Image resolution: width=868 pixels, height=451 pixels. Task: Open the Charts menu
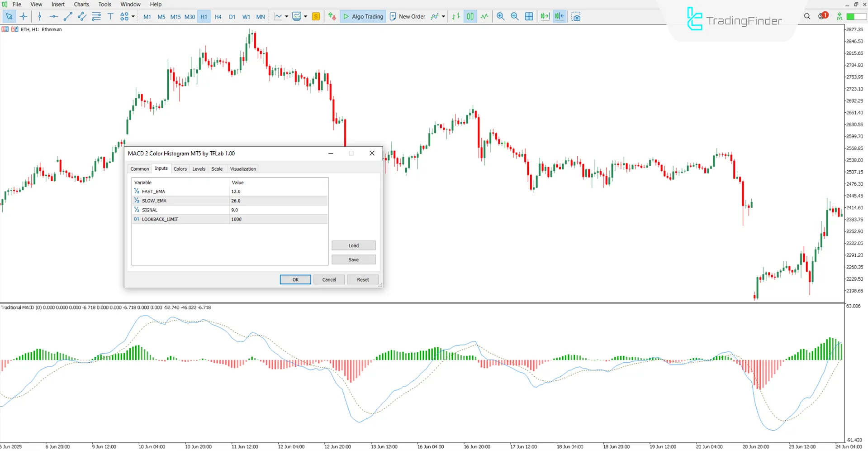point(81,4)
